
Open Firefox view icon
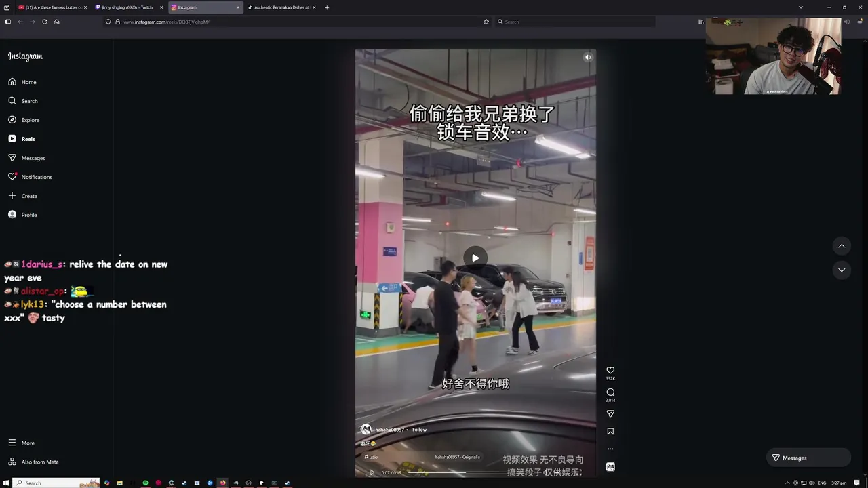(x=7, y=7)
